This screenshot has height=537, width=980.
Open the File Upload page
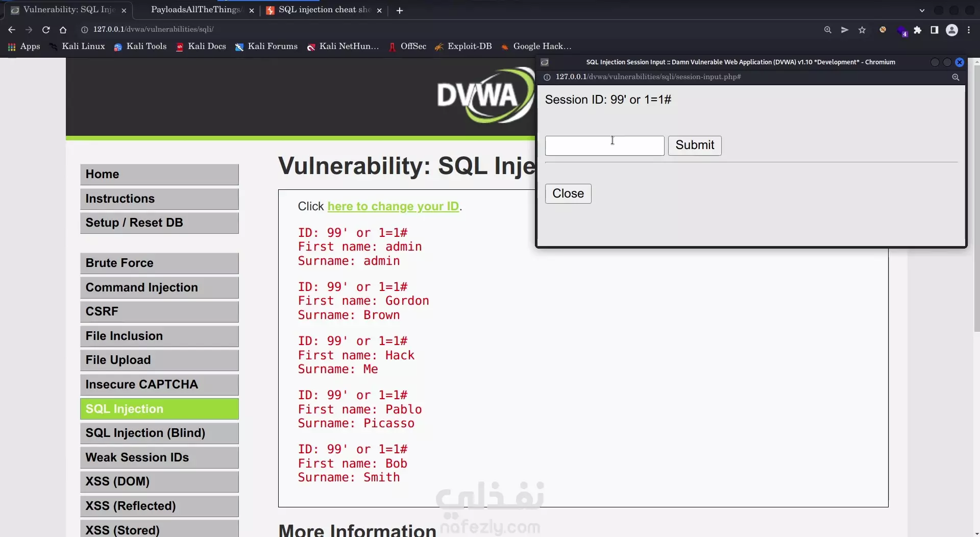[x=159, y=360]
